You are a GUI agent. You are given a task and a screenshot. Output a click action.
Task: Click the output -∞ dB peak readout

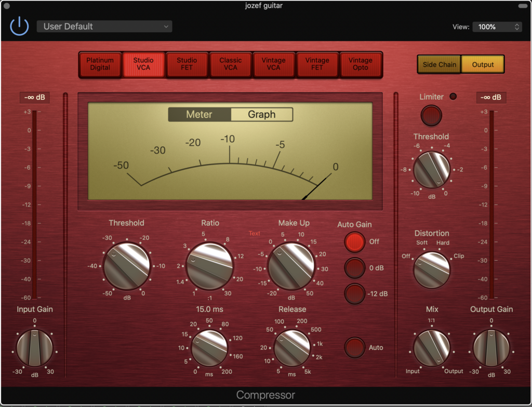(491, 98)
